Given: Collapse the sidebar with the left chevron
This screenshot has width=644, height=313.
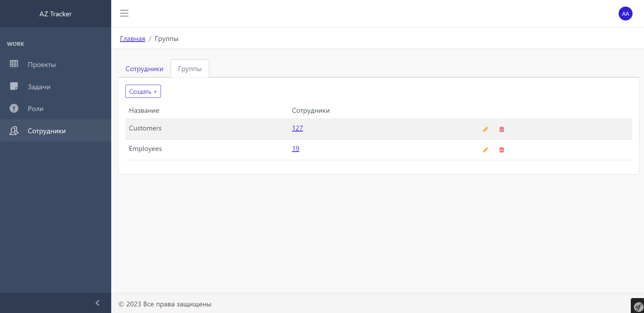Looking at the screenshot, I should click(x=98, y=303).
